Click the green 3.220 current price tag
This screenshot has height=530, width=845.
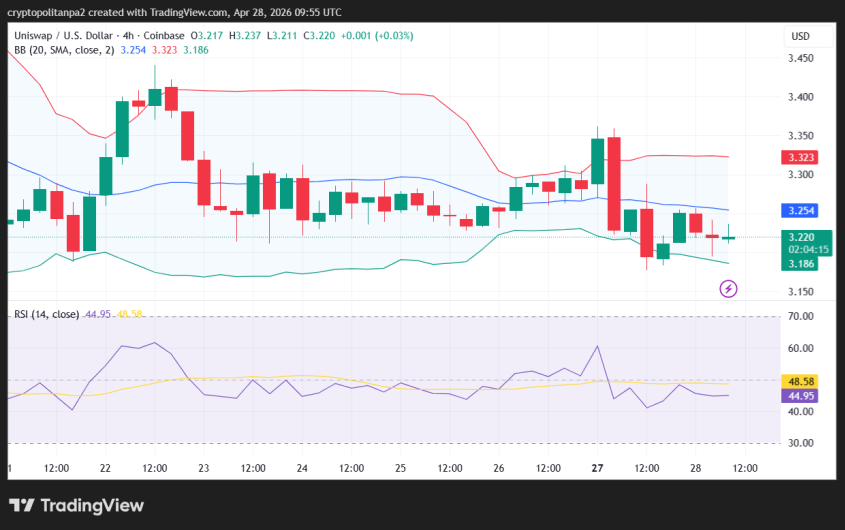tap(800, 237)
